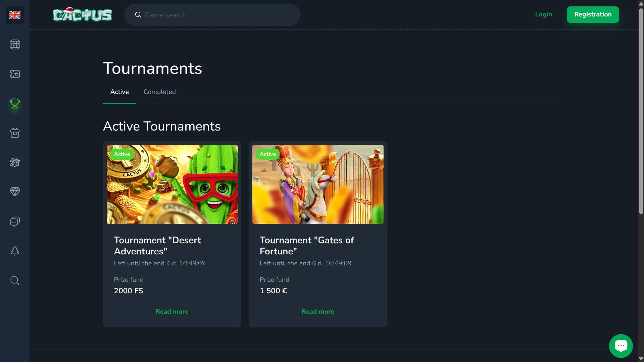644x362 pixels.
Task: Open the slots icon in sidebar
Action: click(15, 44)
